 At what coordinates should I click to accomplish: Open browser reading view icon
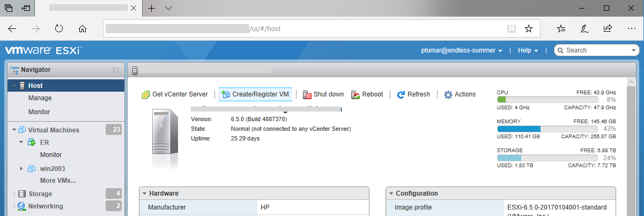tap(512, 28)
